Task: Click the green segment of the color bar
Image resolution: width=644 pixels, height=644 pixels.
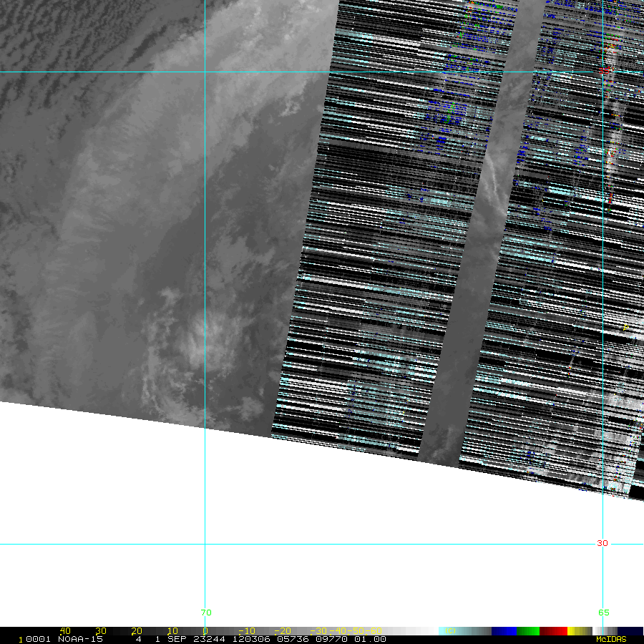Action: coord(527,631)
